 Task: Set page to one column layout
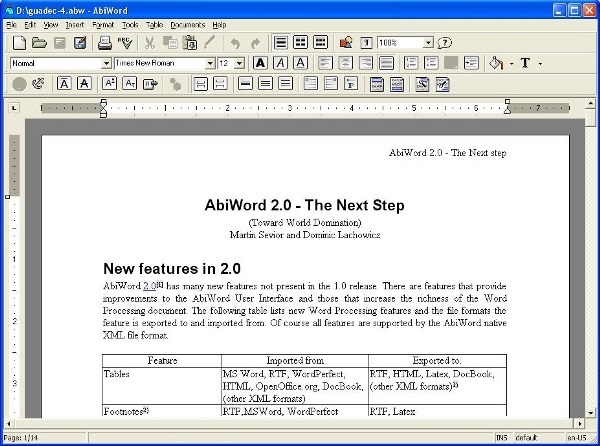click(280, 42)
